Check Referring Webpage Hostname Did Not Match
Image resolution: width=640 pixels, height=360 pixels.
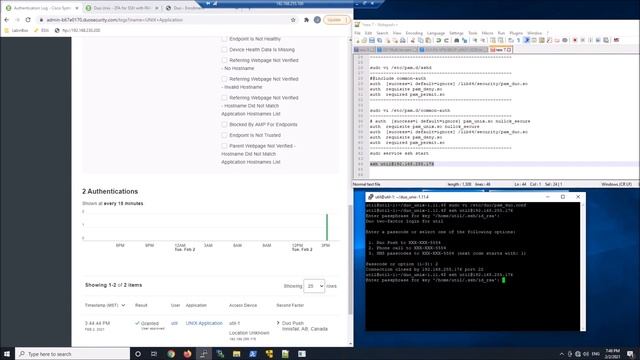pos(224,98)
